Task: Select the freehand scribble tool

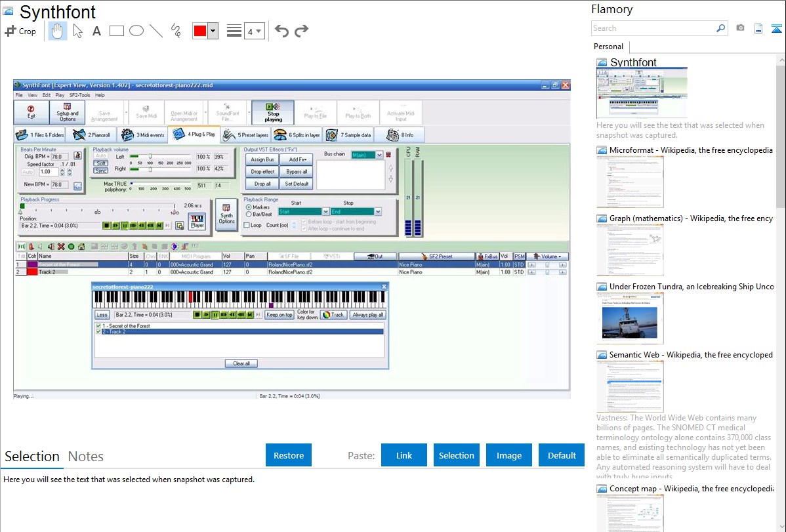Action: pos(176,31)
